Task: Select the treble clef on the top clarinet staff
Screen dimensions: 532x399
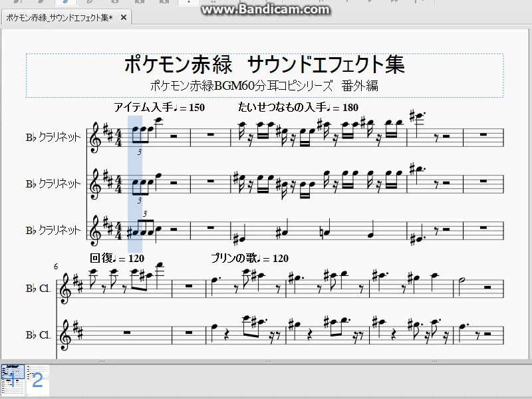Action: pos(94,138)
